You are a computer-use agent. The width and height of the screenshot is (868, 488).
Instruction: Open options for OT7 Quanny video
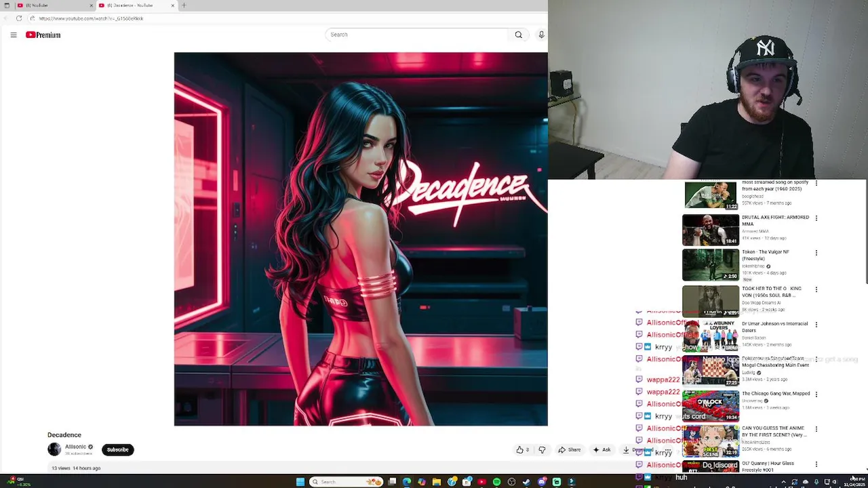[x=816, y=464]
